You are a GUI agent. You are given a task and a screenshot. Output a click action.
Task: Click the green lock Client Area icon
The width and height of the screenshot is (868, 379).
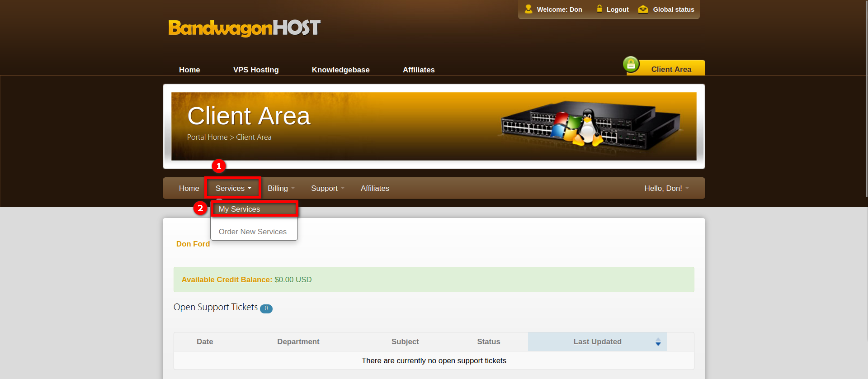631,65
